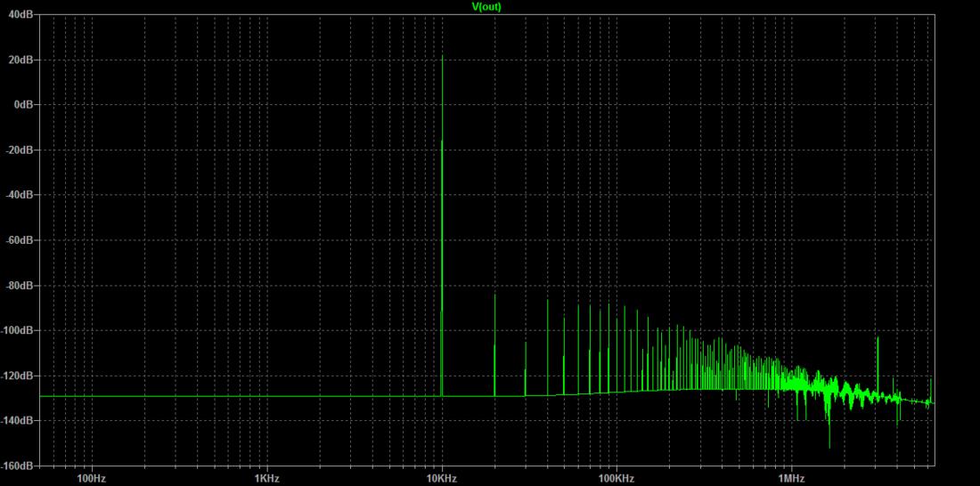Click the -20dB axis label
980x486 pixels.
click(x=20, y=150)
